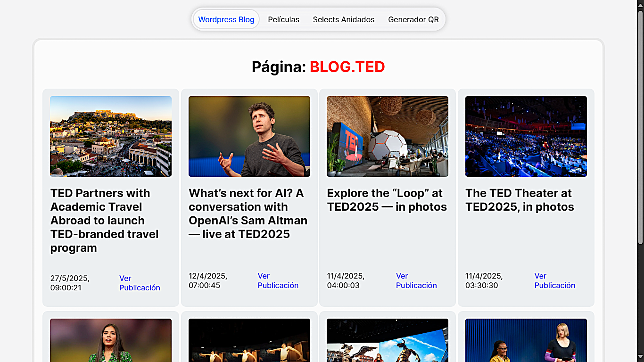
Task: Click the scrollbar down arrow
Action: pos(640,358)
